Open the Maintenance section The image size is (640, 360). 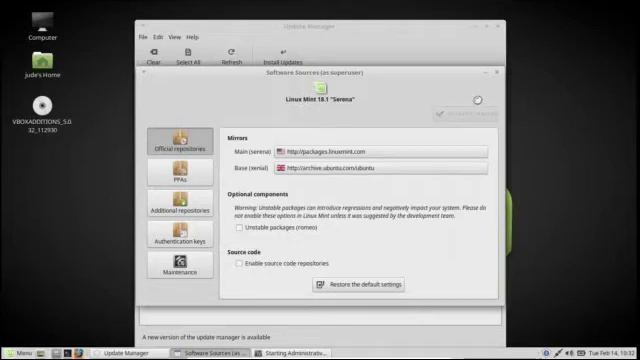tap(180, 265)
